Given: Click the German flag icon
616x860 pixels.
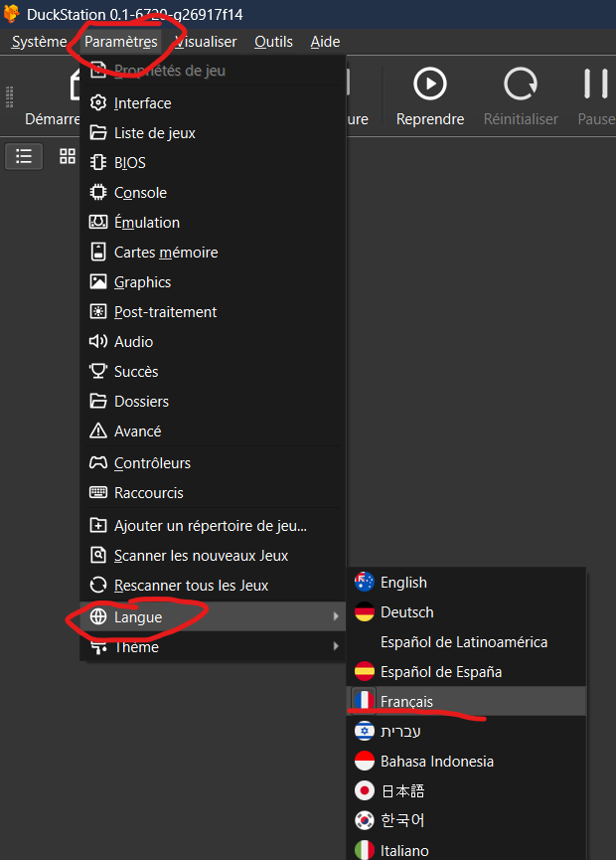Looking at the screenshot, I should click(x=365, y=612).
